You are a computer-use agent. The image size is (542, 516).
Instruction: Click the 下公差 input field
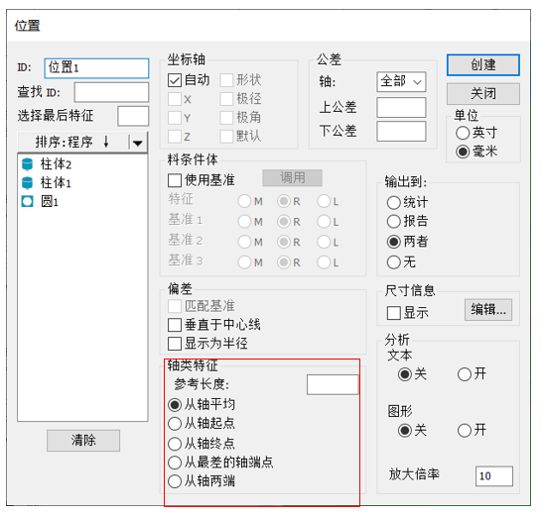coord(401,131)
